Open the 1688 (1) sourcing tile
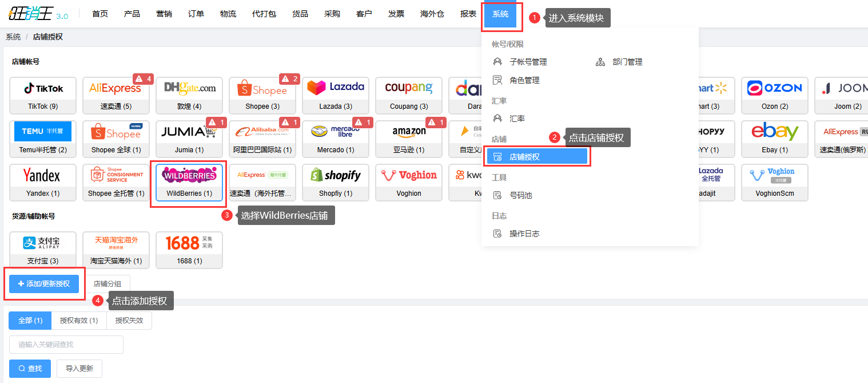 [189, 250]
